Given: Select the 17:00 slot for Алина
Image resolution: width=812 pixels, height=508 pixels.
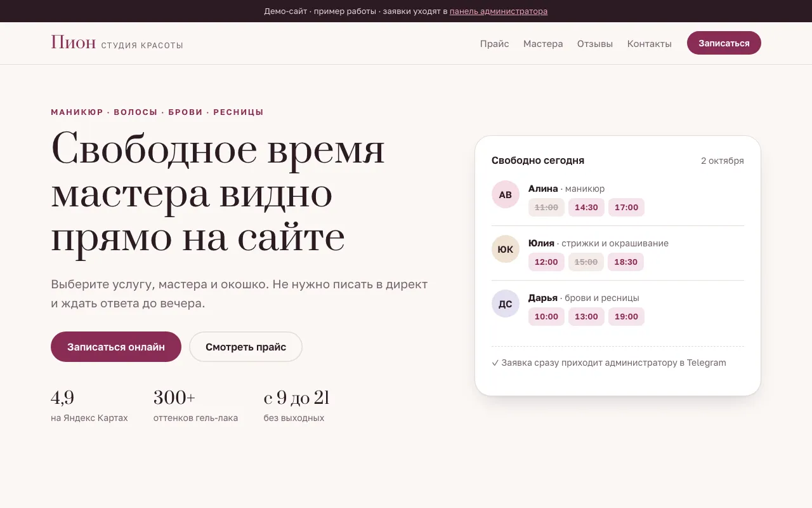Looking at the screenshot, I should coord(626,207).
